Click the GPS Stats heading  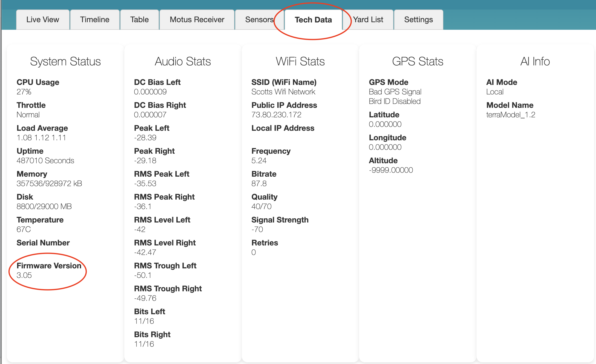click(418, 61)
